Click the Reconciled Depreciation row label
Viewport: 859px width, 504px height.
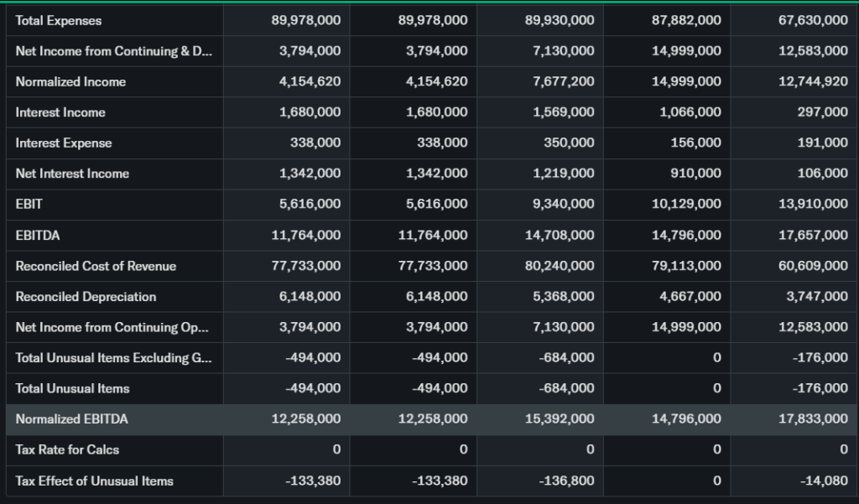point(86,297)
